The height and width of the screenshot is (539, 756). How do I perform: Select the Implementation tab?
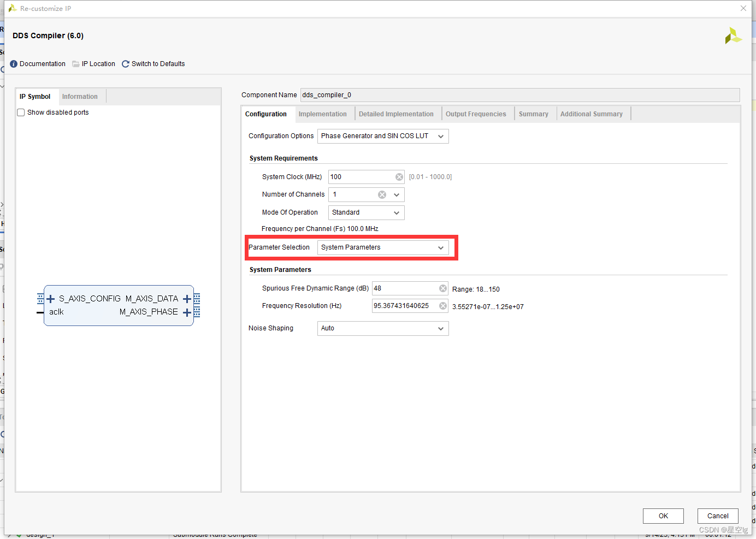[323, 114]
